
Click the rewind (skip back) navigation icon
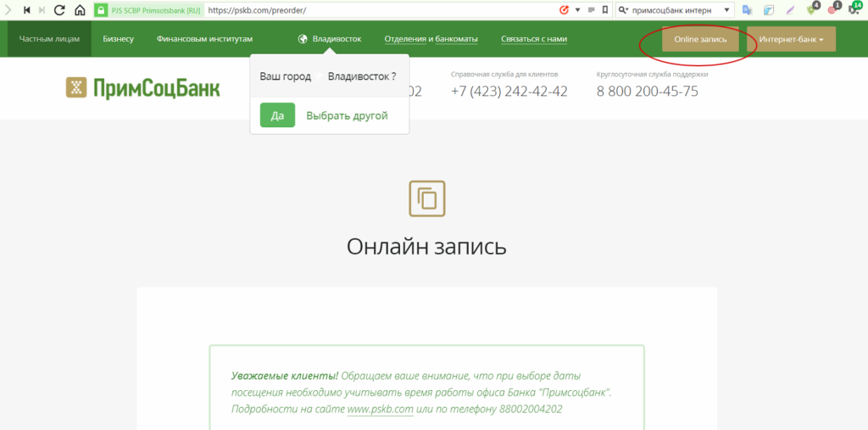tap(26, 10)
